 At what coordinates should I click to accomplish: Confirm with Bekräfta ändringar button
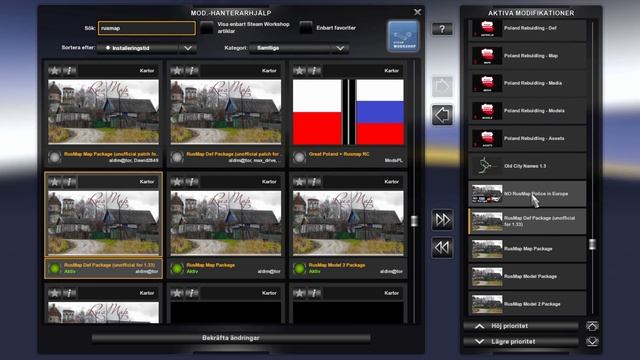[231, 338]
